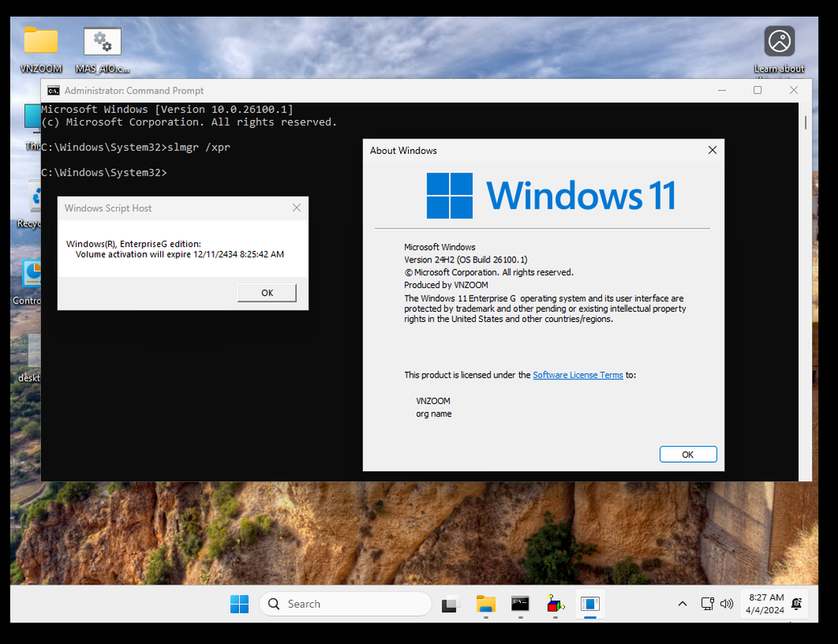Screen dimensions: 838x644
Task: Close the About Windows dialog
Action: pyautogui.click(x=712, y=151)
